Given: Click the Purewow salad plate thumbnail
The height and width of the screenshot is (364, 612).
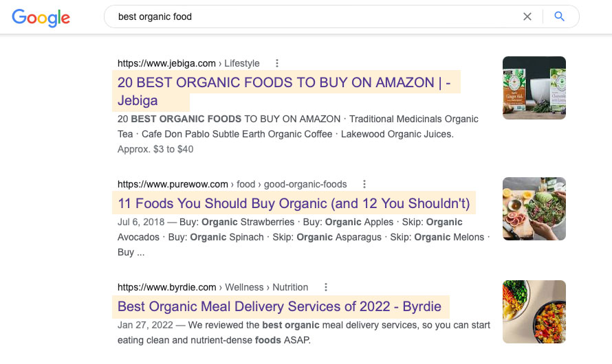Looking at the screenshot, I should (534, 209).
